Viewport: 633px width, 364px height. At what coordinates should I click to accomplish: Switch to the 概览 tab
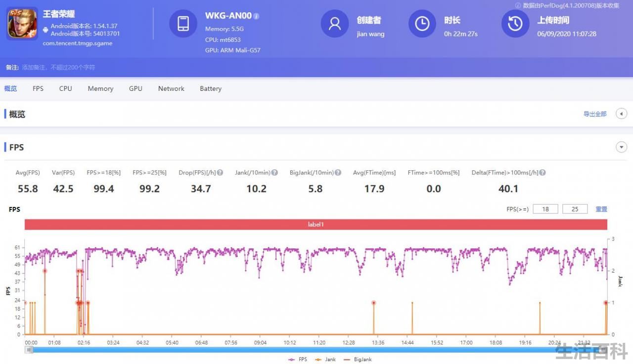click(x=10, y=88)
